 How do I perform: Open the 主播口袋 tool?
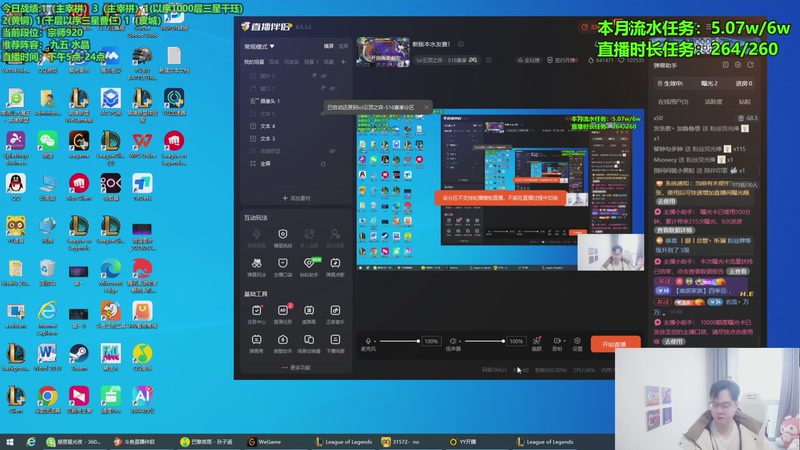tap(283, 266)
